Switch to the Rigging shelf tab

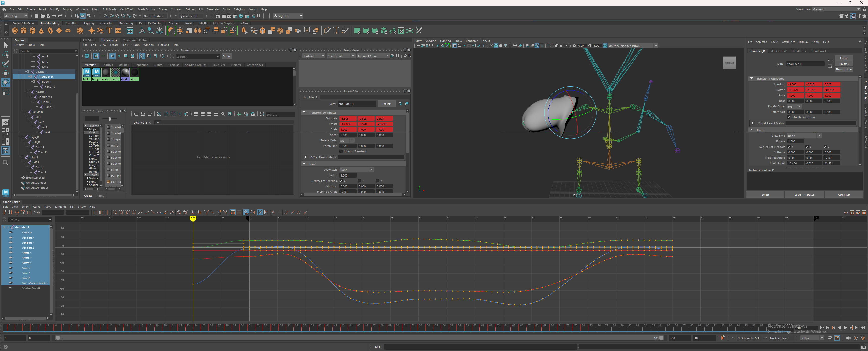tap(89, 24)
